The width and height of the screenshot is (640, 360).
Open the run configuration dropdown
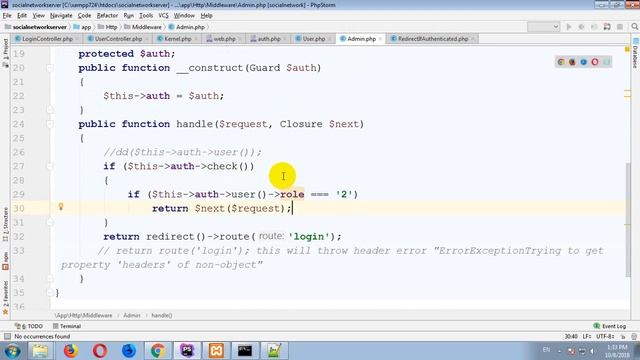tap(543, 27)
